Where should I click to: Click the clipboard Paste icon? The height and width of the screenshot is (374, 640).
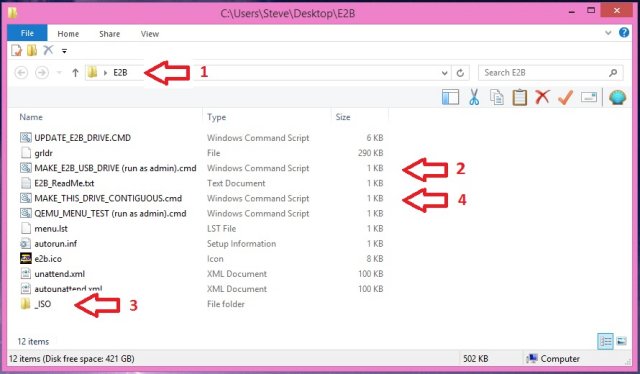(520, 98)
